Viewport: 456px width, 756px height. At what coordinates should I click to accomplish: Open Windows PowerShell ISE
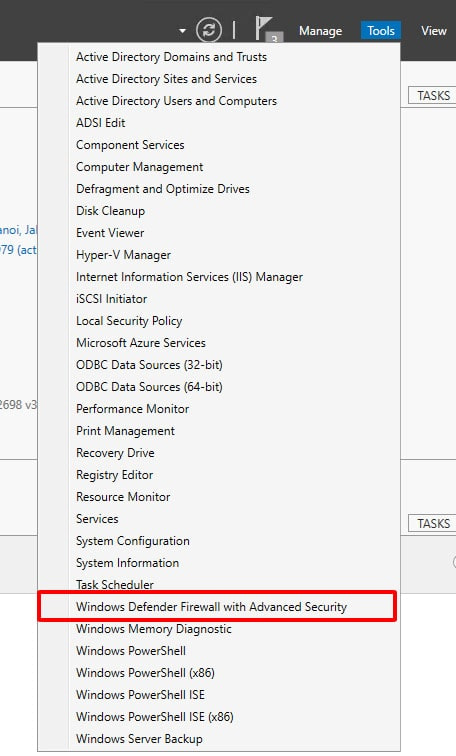[219, 695]
